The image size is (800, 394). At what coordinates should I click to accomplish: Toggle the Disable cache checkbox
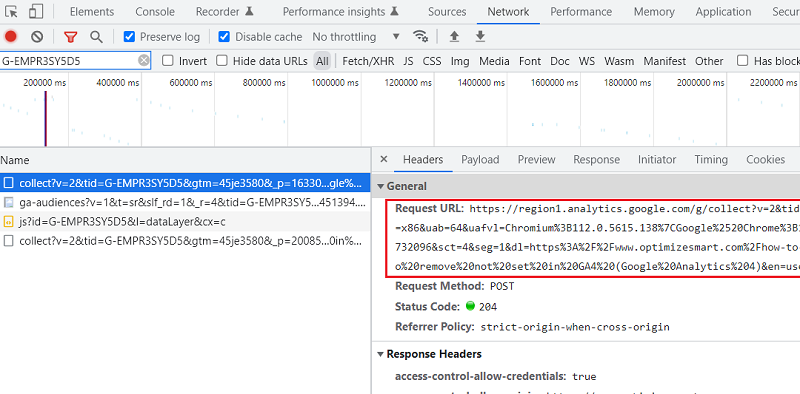coord(224,37)
